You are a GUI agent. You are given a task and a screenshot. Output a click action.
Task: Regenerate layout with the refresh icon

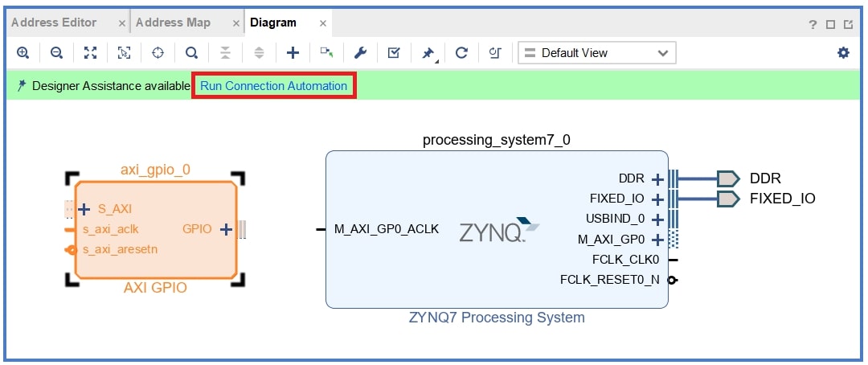click(x=461, y=52)
